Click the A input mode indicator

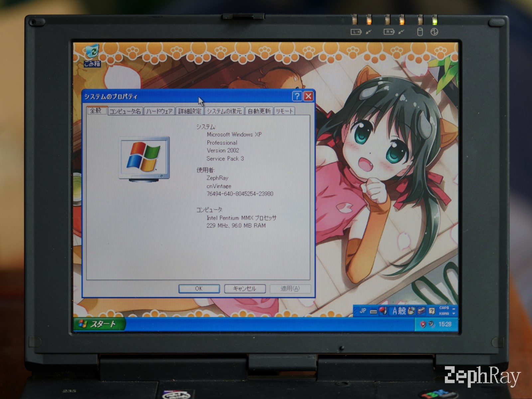(x=395, y=311)
